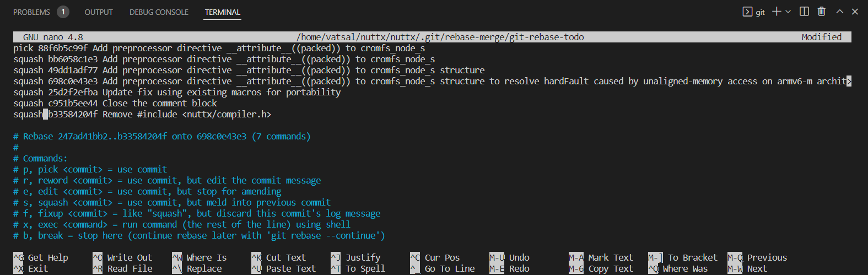The height and width of the screenshot is (275, 868).
Task: Open the launch profile dropdown chevron
Action: coord(788,12)
